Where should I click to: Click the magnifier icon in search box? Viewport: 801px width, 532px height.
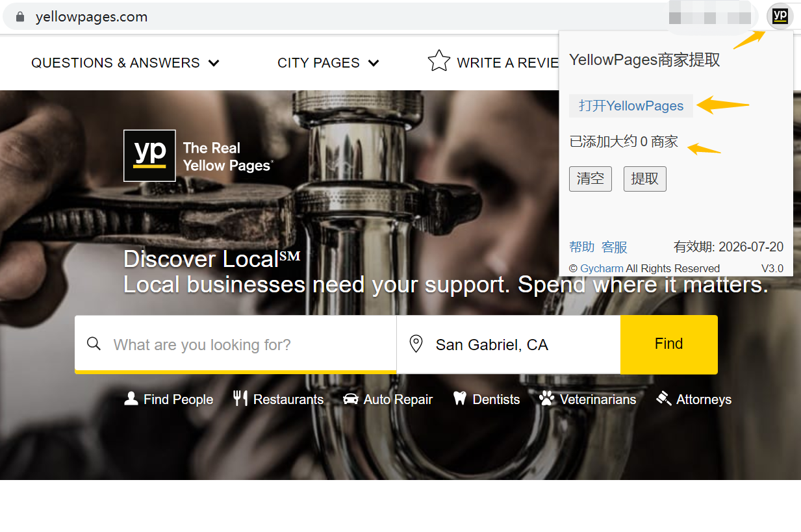point(94,344)
